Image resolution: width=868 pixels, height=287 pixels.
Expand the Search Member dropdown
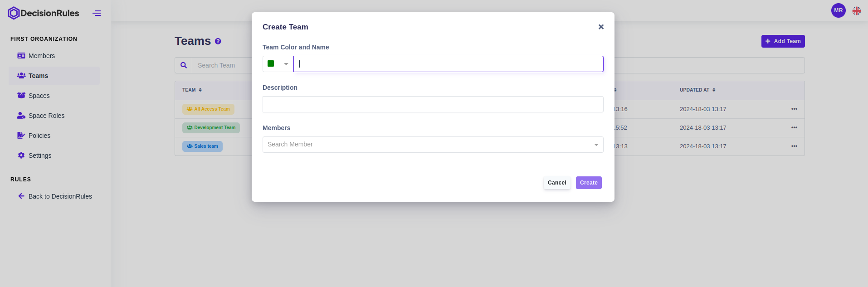[x=596, y=145]
